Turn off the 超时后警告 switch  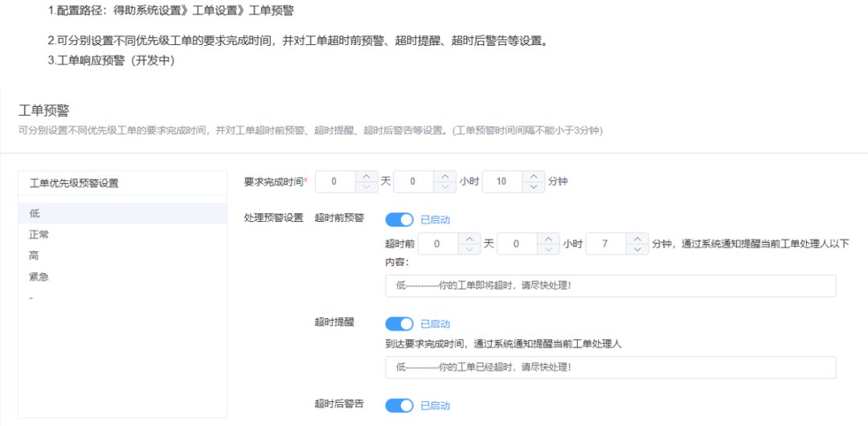click(x=399, y=406)
